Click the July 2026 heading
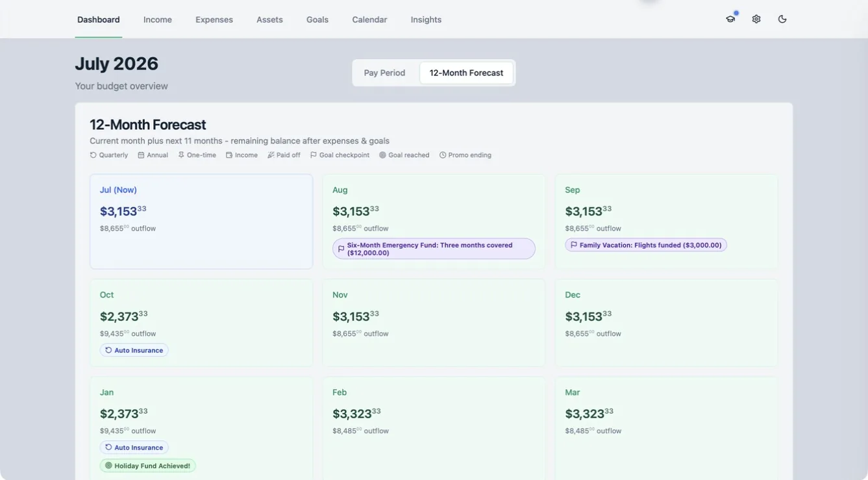The width and height of the screenshot is (868, 480). (x=117, y=64)
